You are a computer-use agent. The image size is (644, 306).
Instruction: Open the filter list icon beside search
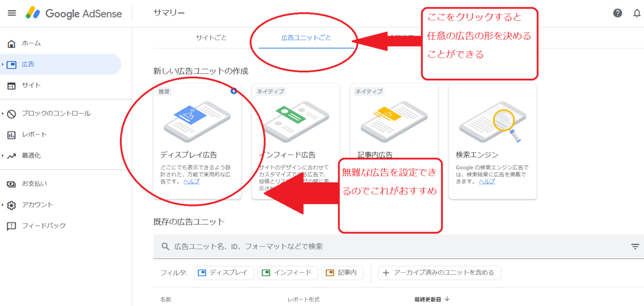point(635,247)
